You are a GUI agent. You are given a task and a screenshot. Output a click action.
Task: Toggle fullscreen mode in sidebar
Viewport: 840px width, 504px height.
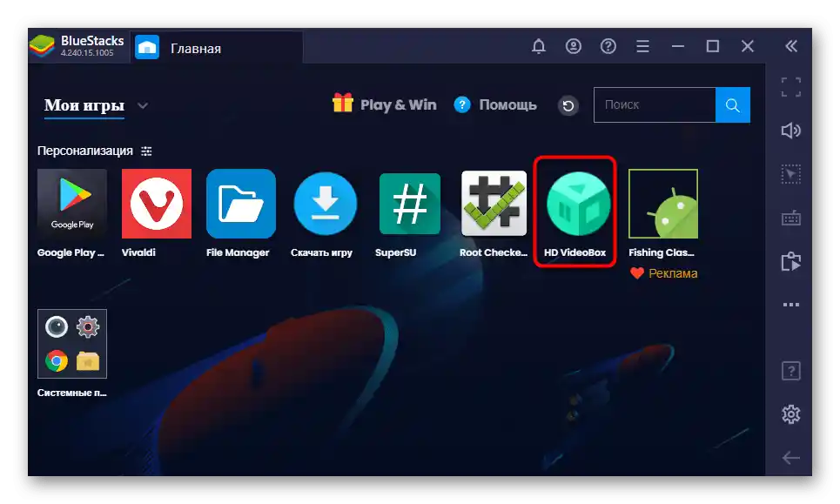[791, 87]
